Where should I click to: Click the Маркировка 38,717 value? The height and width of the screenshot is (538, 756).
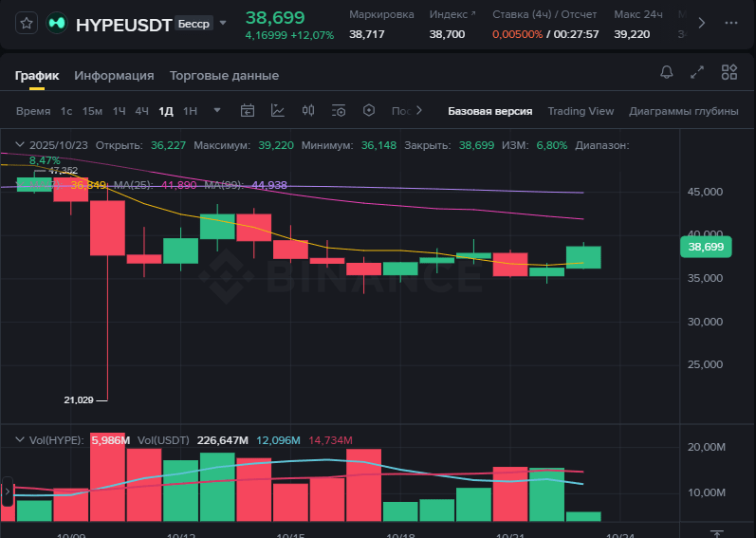[367, 34]
